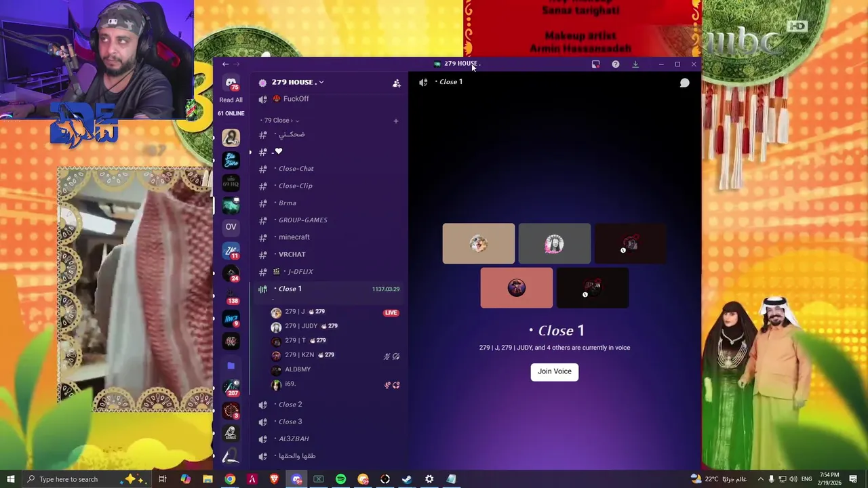Viewport: 868px width, 488px height.
Task: Open the invite people icon beside 279 HOUSE
Action: tap(396, 83)
